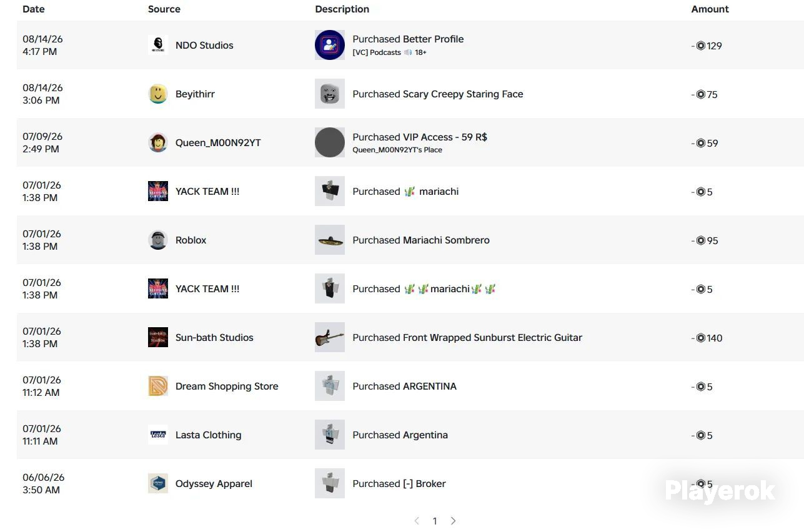The height and width of the screenshot is (532, 804).
Task: Open Mariachi Sombrero item thumbnail
Action: pos(330,240)
